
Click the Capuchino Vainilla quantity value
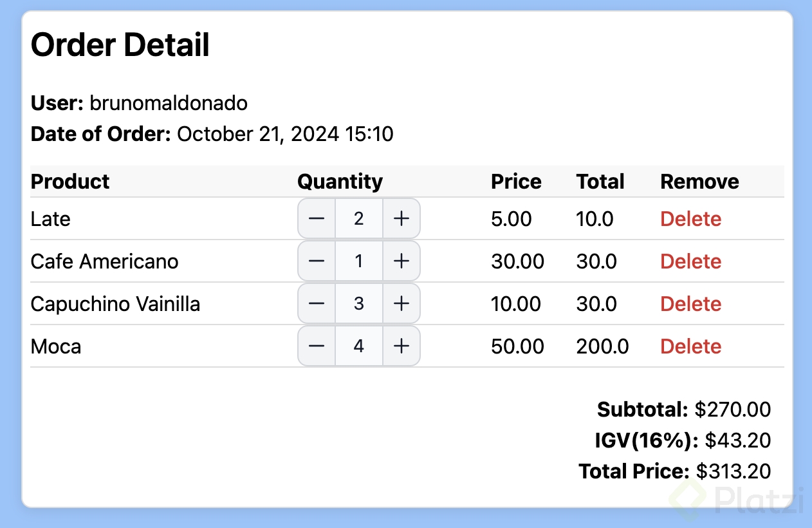click(x=359, y=304)
